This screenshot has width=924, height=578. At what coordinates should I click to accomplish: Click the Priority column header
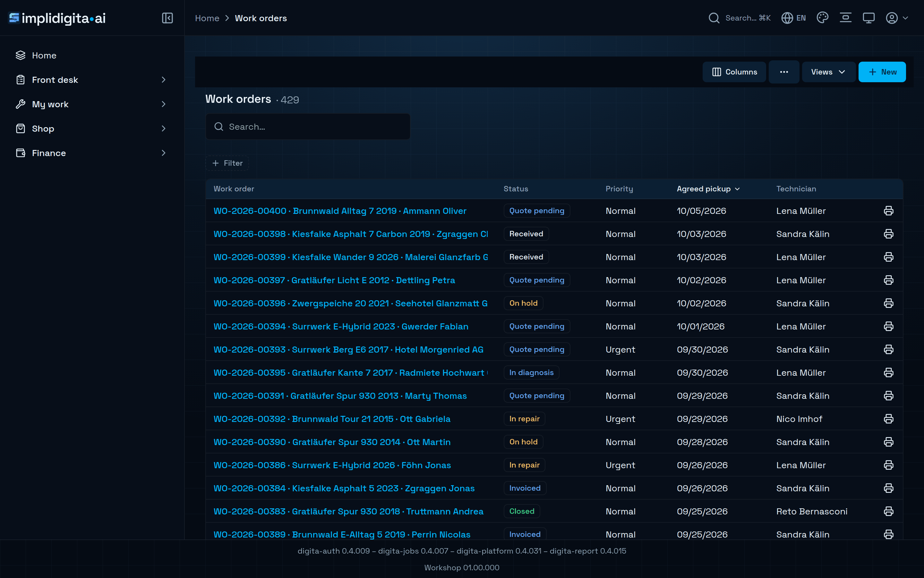coord(619,189)
